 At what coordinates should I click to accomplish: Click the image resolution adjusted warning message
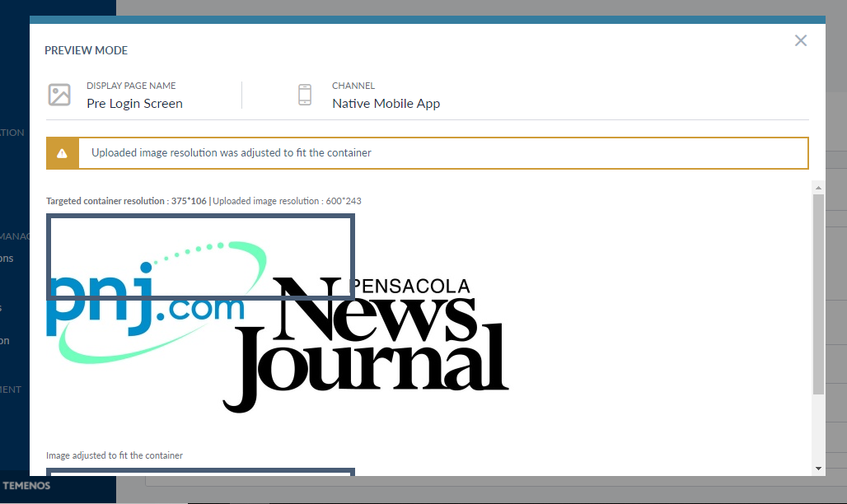[231, 153]
